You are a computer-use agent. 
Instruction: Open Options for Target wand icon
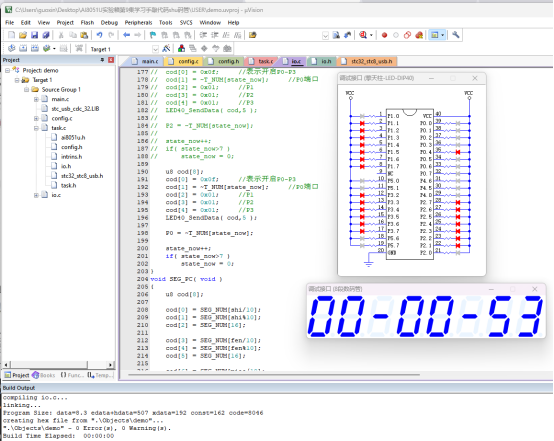166,48
